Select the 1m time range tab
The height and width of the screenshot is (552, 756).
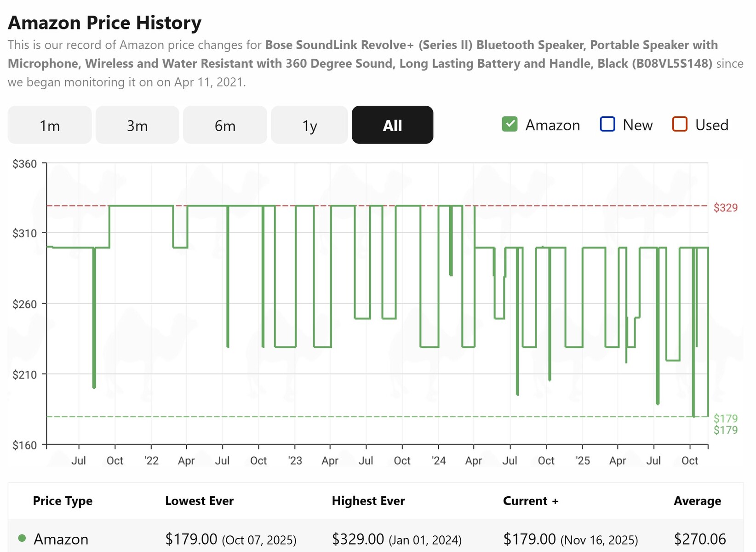(50, 125)
